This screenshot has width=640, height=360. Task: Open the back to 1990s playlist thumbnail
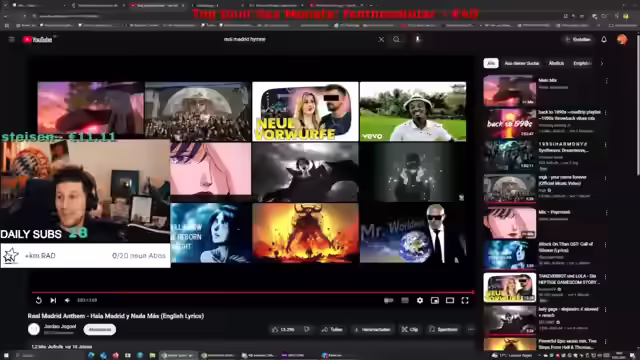tap(510, 123)
